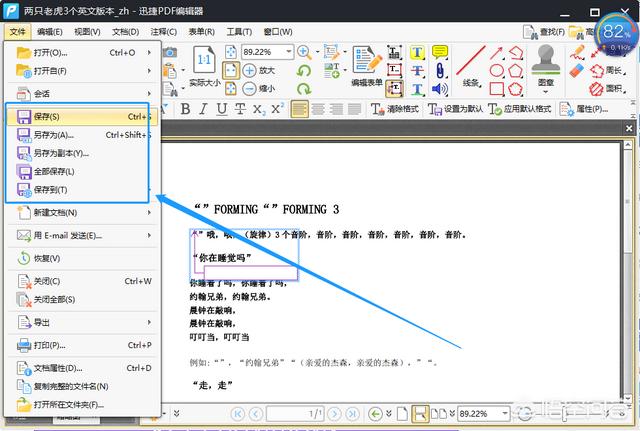
Task: Expand the 打开自(F) submenu arrow
Action: coord(149,71)
